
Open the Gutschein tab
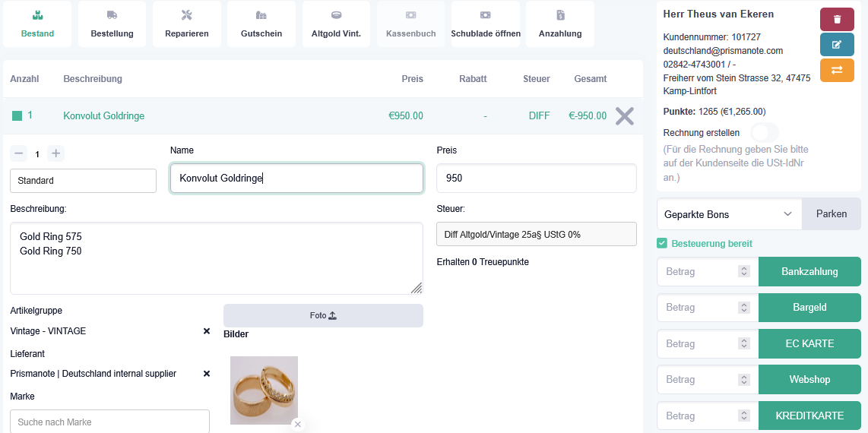pyautogui.click(x=261, y=24)
